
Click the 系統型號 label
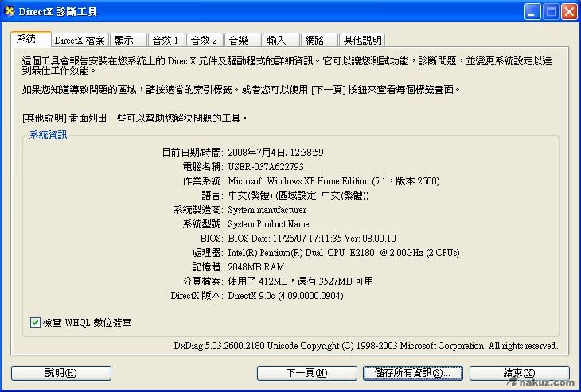(x=203, y=224)
